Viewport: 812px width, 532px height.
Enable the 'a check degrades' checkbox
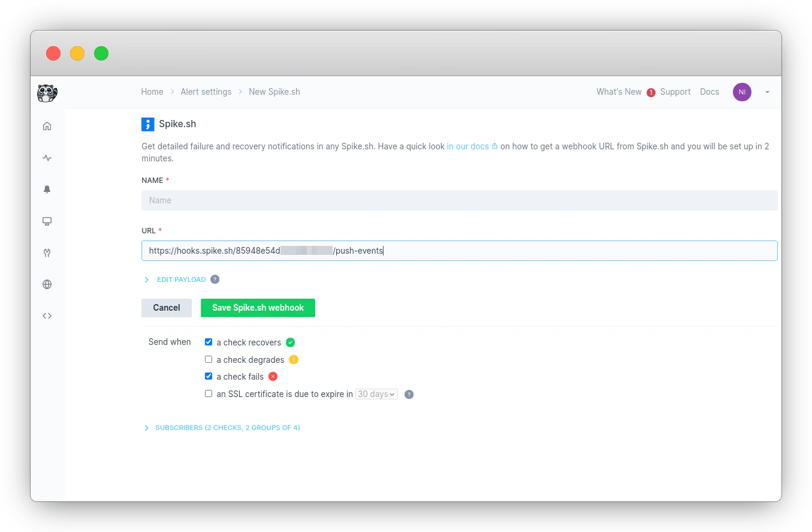tap(209, 359)
